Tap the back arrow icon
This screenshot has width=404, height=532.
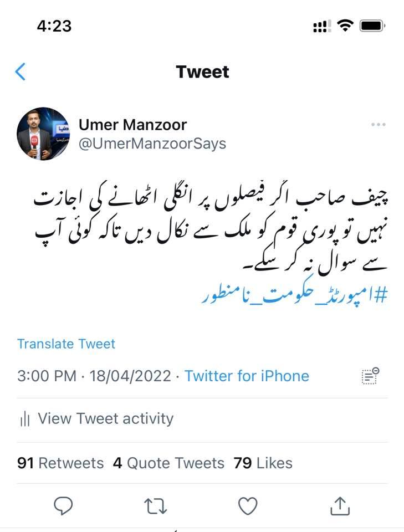21,71
